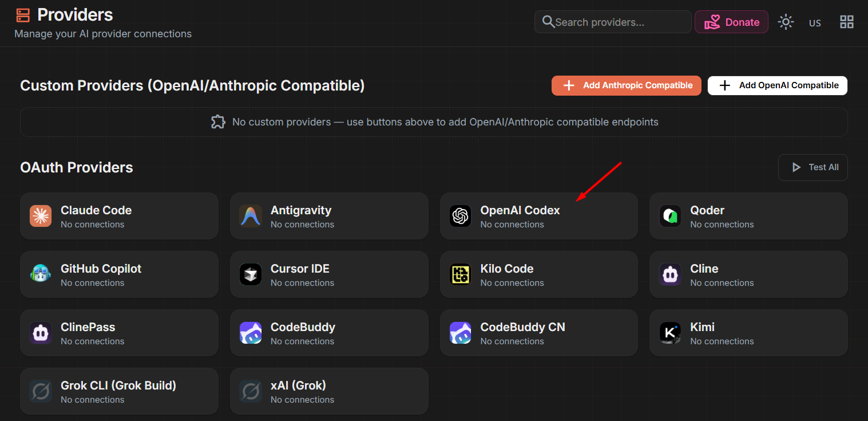
Task: Click the CodeBuddy CN icon
Action: [460, 333]
